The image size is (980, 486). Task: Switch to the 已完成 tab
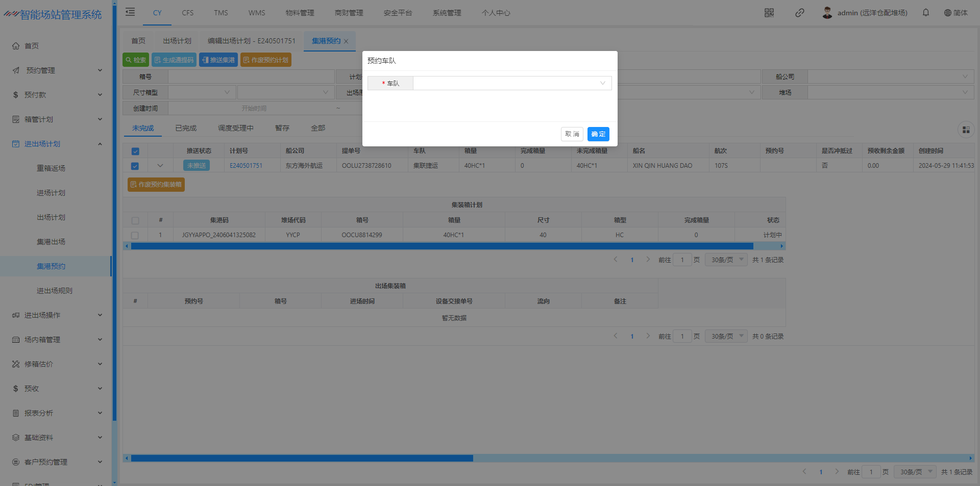click(x=186, y=129)
